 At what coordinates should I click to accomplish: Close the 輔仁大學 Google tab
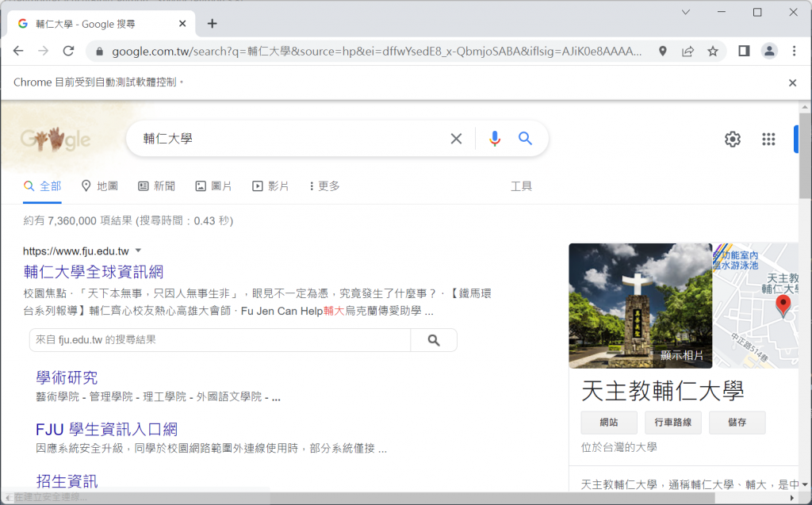pyautogui.click(x=182, y=23)
